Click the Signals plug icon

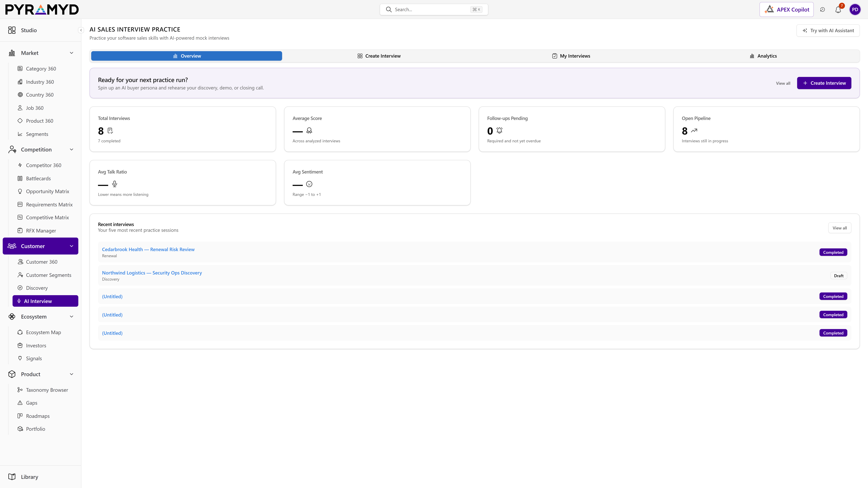tap(20, 358)
